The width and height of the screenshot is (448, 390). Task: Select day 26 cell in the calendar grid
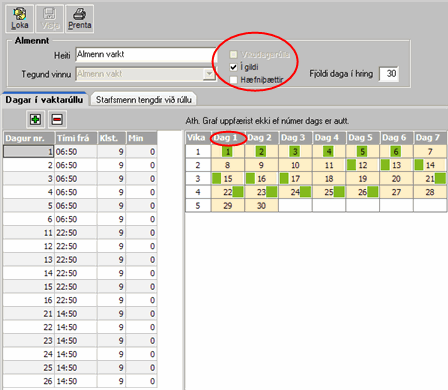[x=363, y=192]
